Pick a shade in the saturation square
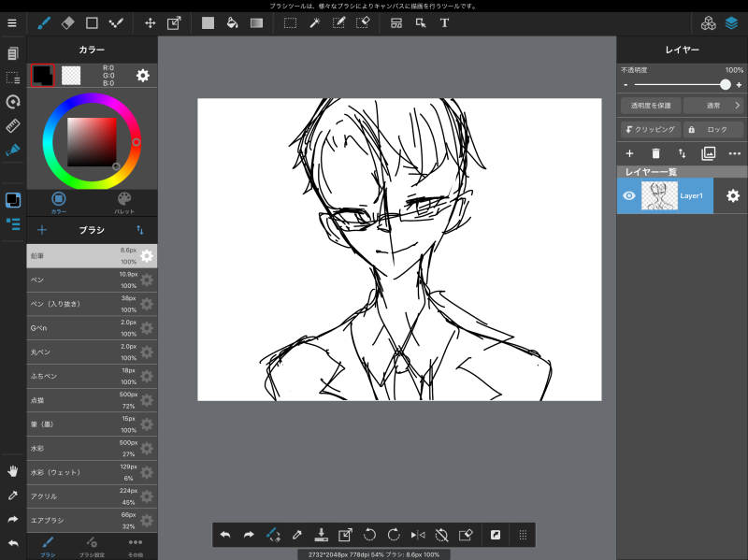This screenshot has width=748, height=560. [x=92, y=142]
